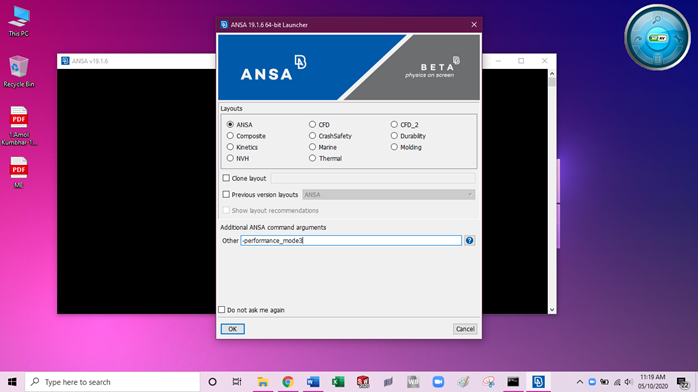This screenshot has width=698, height=392.
Task: Cancel the ANSA launcher dialog
Action: pos(465,329)
